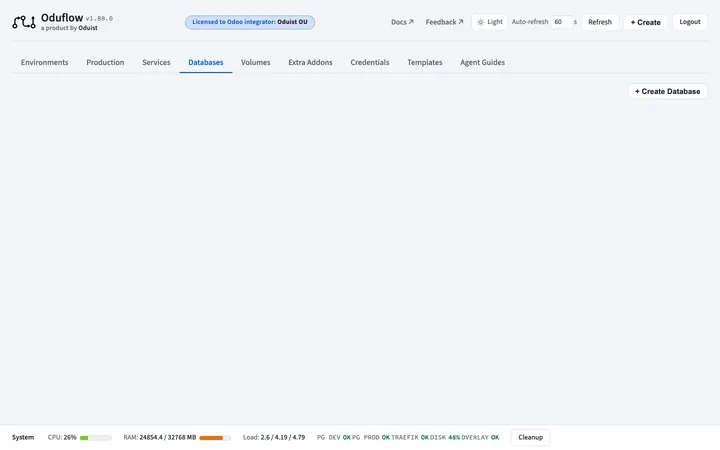The width and height of the screenshot is (720, 450).
Task: Click the System label in status bar
Action: 23,438
